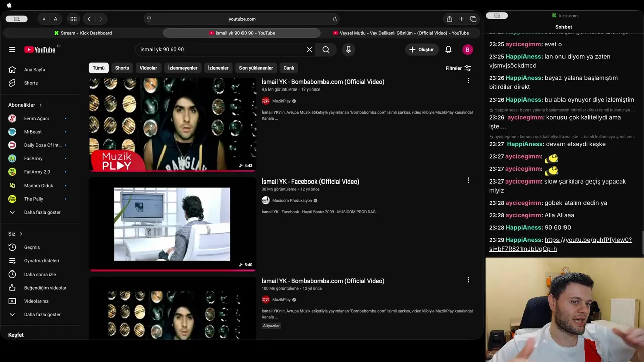Select the ismail yk 90 60 90 tab
Screen dimensions: 644x362
[x=242, y=33]
